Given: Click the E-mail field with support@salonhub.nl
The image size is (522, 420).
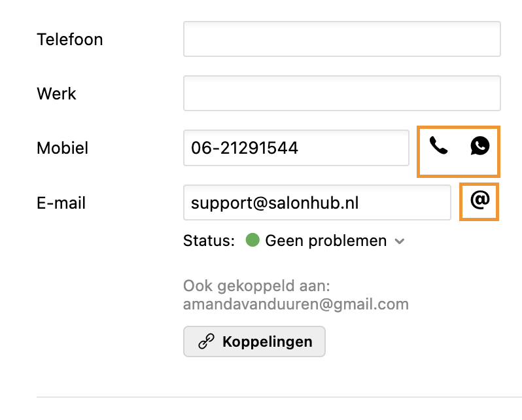Looking at the screenshot, I should [x=317, y=203].
